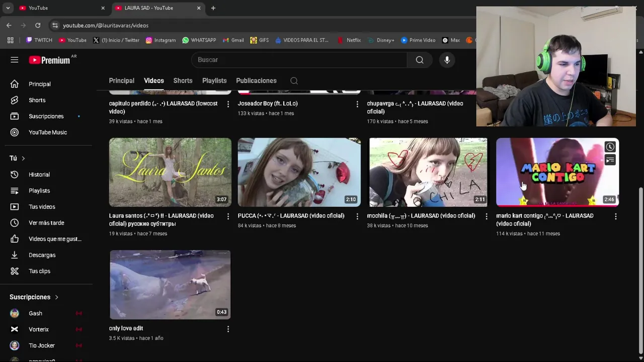Viewport: 644px width, 362px height.
Task: Open VIDEOS PARA EL ST... bookmark folder
Action: point(302,40)
